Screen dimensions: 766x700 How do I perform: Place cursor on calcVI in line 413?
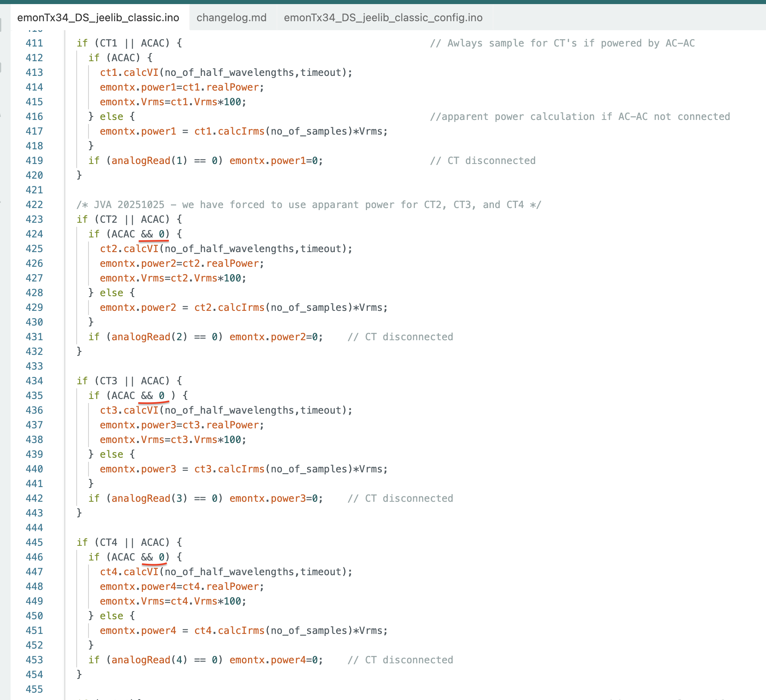pyautogui.click(x=141, y=73)
